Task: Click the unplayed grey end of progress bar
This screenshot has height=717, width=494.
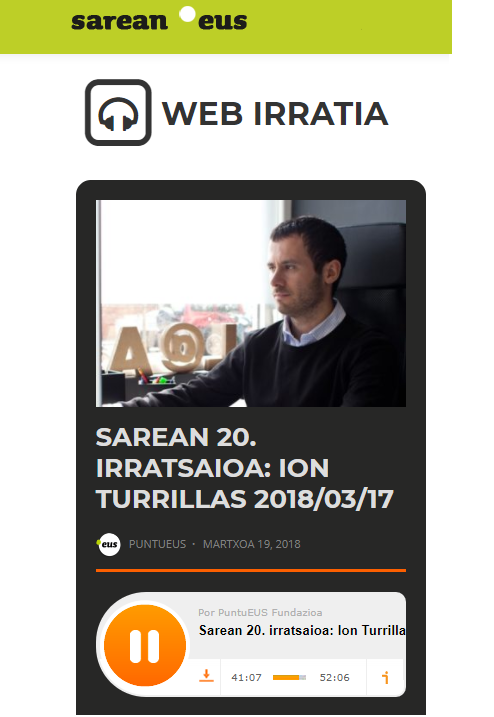Action: pyautogui.click(x=302, y=677)
